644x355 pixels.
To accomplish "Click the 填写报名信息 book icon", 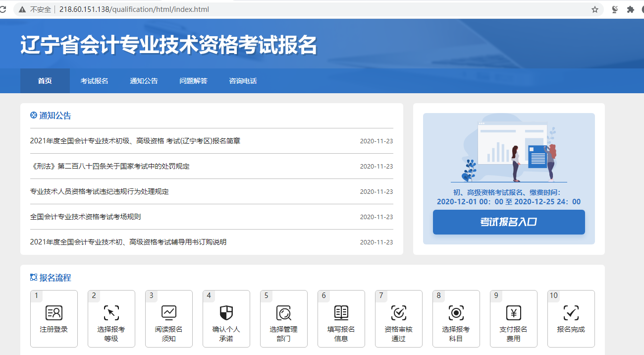I will point(341,313).
